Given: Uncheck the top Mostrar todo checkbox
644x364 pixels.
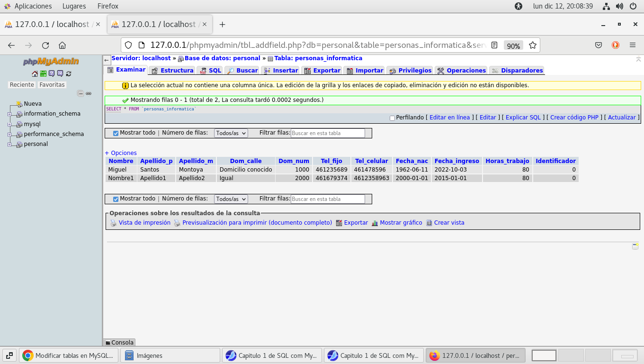Looking at the screenshot, I should [116, 133].
